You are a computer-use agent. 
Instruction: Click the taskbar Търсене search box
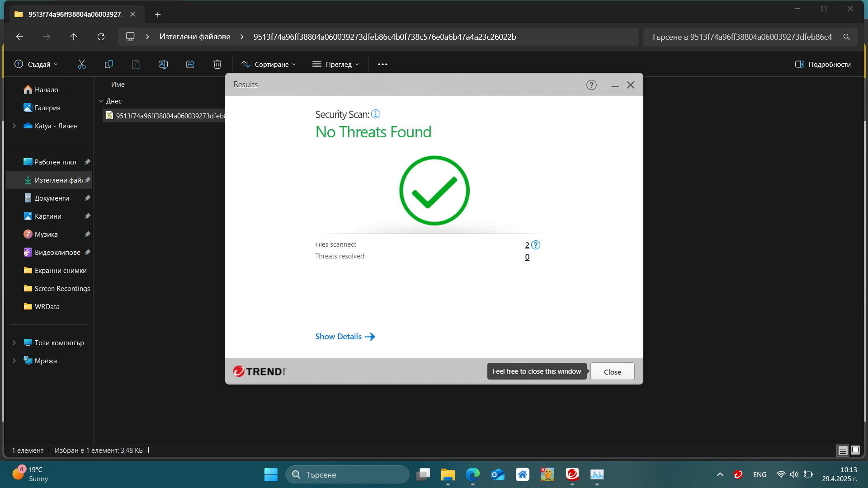347,474
